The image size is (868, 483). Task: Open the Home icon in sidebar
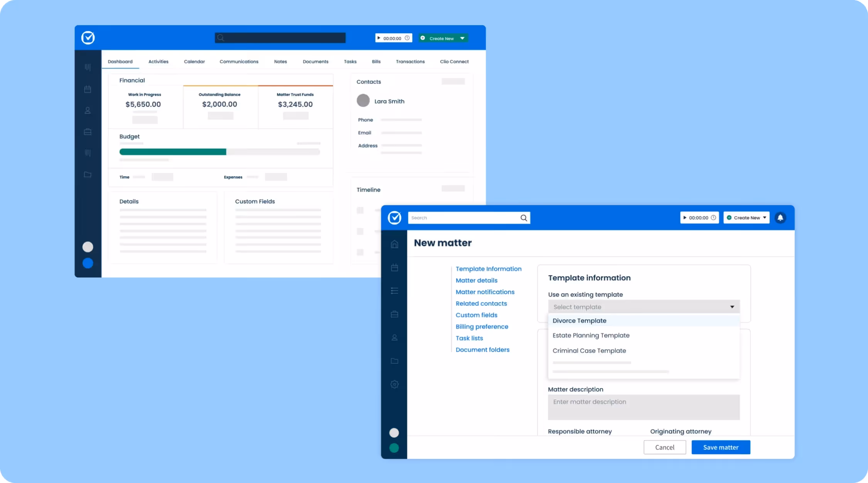(394, 244)
